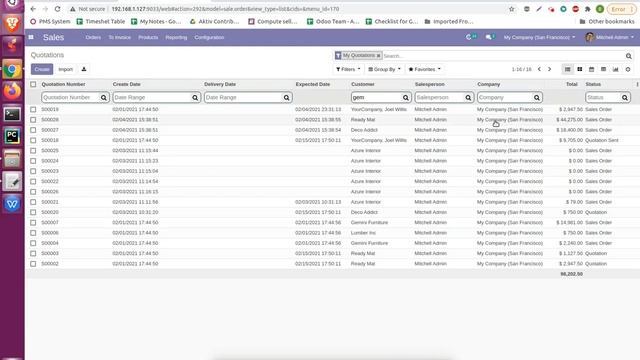Open the To Invoice menu
Screen dimensions: 640x360
[x=120, y=37]
